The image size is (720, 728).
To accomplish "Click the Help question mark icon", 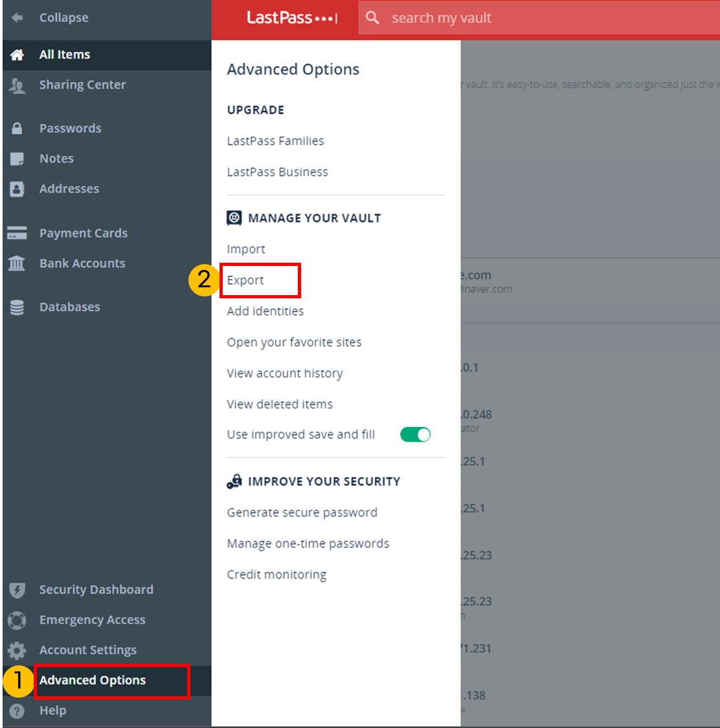I will [17, 711].
